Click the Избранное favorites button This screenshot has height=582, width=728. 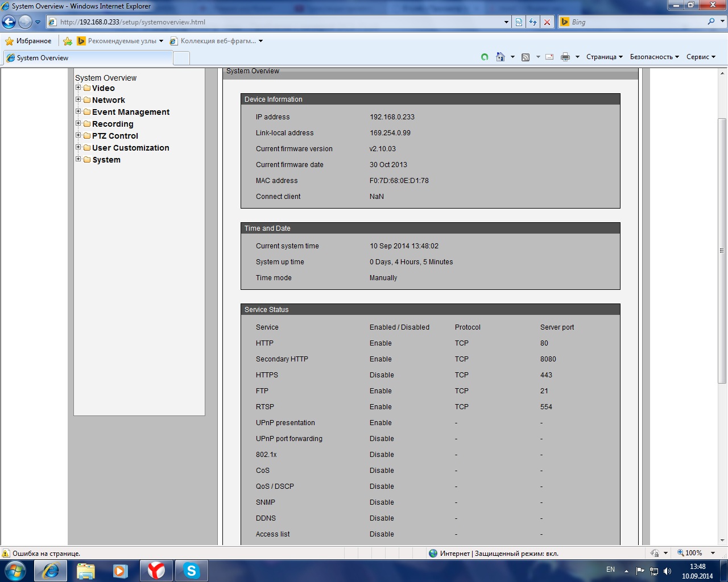pyautogui.click(x=28, y=41)
